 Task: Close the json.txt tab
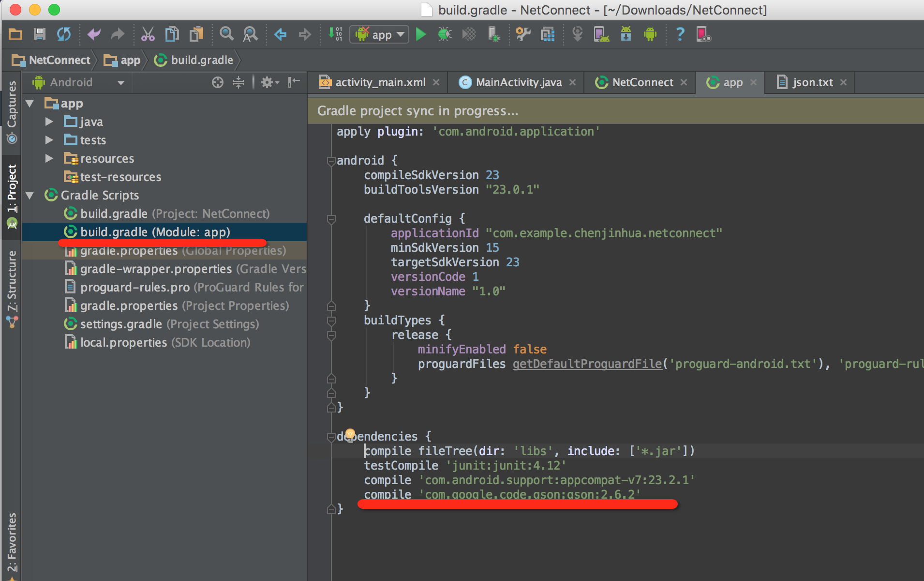pyautogui.click(x=843, y=82)
